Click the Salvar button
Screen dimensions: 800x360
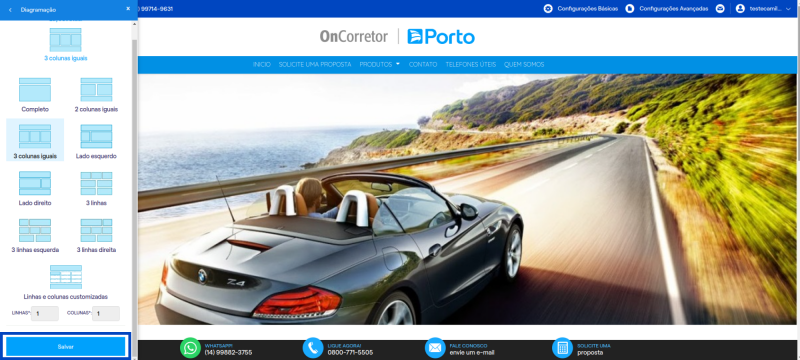click(66, 346)
